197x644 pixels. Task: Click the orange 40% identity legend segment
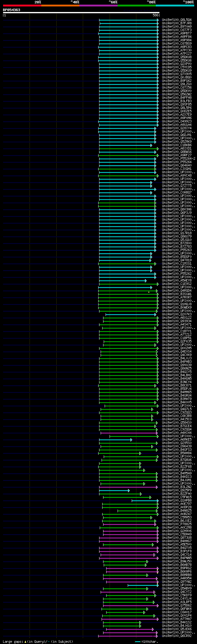click(x=60, y=6)
